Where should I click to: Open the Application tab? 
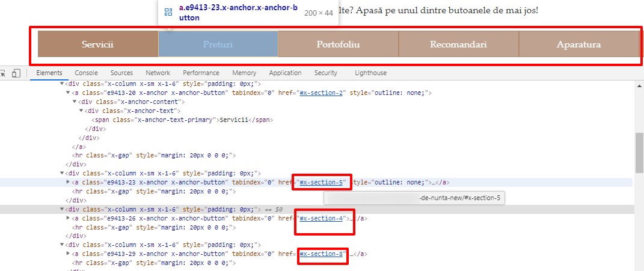(x=285, y=73)
